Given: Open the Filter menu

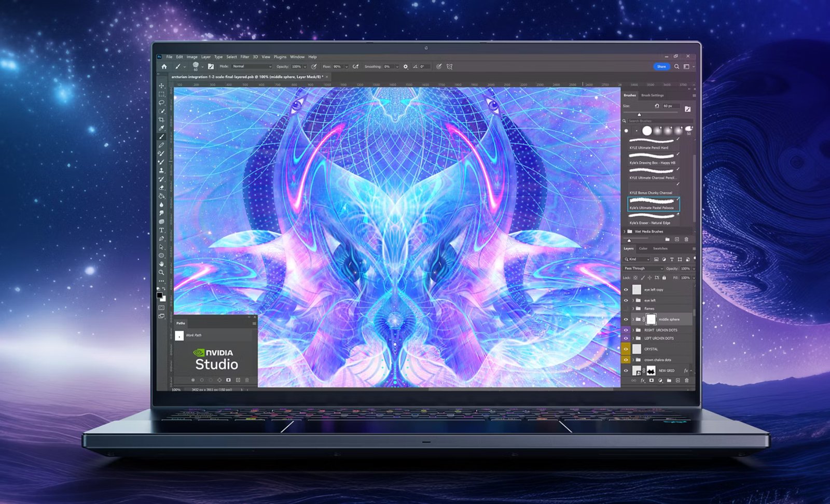Looking at the screenshot, I should [245, 57].
